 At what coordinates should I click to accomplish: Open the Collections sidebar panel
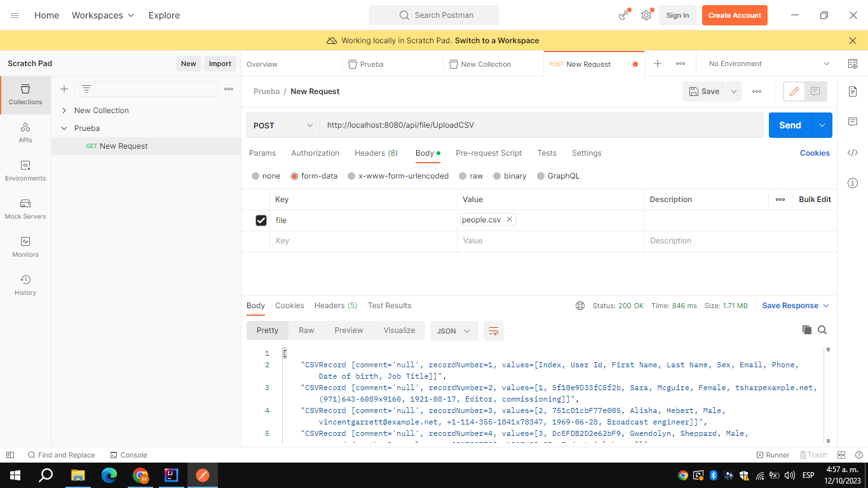25,95
